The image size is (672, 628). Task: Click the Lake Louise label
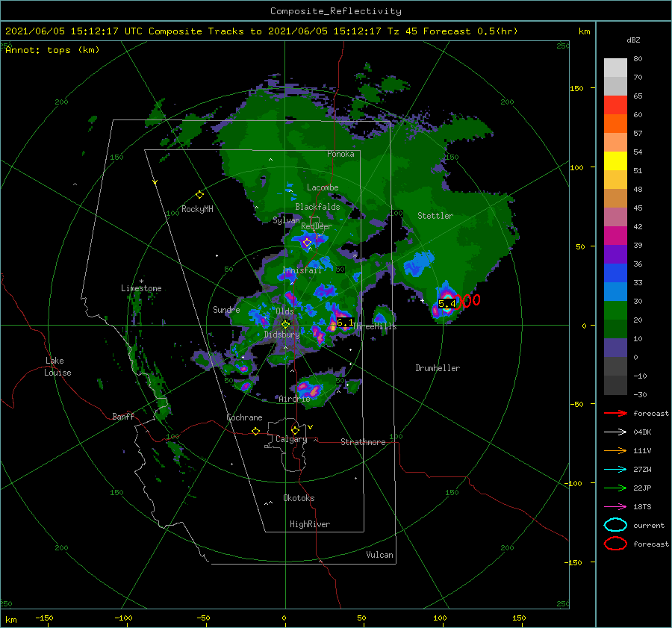click(x=57, y=367)
